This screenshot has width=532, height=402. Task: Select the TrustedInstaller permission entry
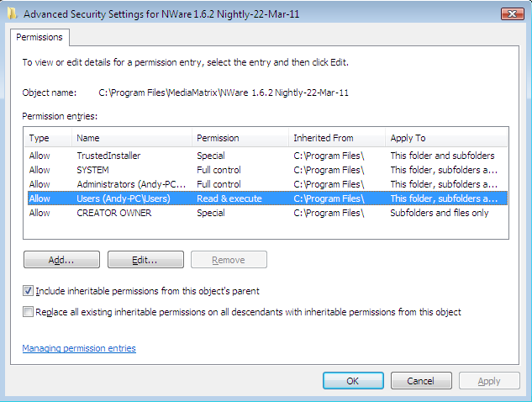pos(267,156)
